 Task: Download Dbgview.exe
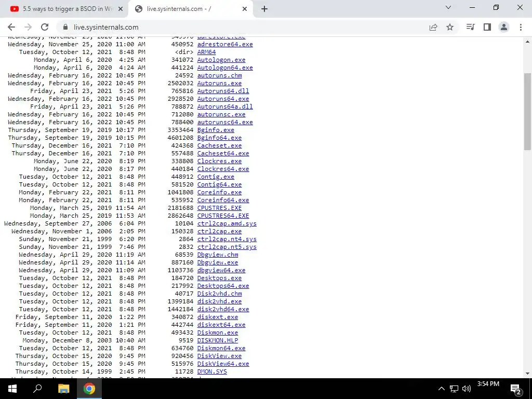(x=218, y=262)
